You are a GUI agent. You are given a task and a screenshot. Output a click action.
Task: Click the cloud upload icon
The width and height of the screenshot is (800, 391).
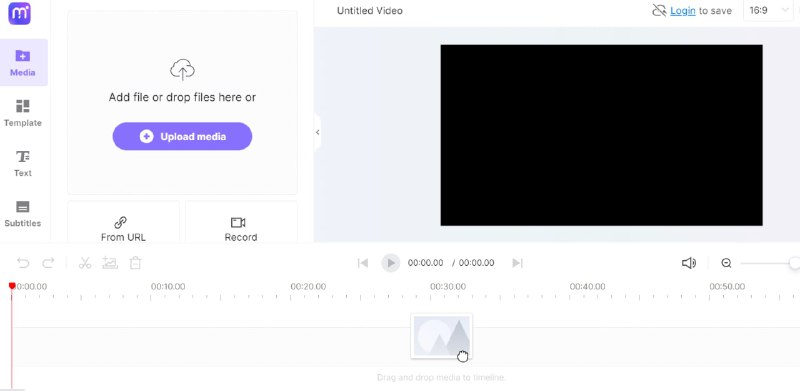(x=182, y=69)
